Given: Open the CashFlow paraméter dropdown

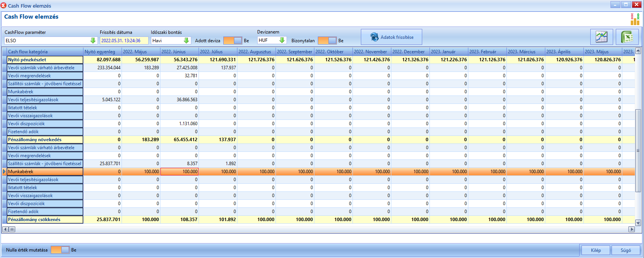Looking at the screenshot, I should tap(93, 40).
